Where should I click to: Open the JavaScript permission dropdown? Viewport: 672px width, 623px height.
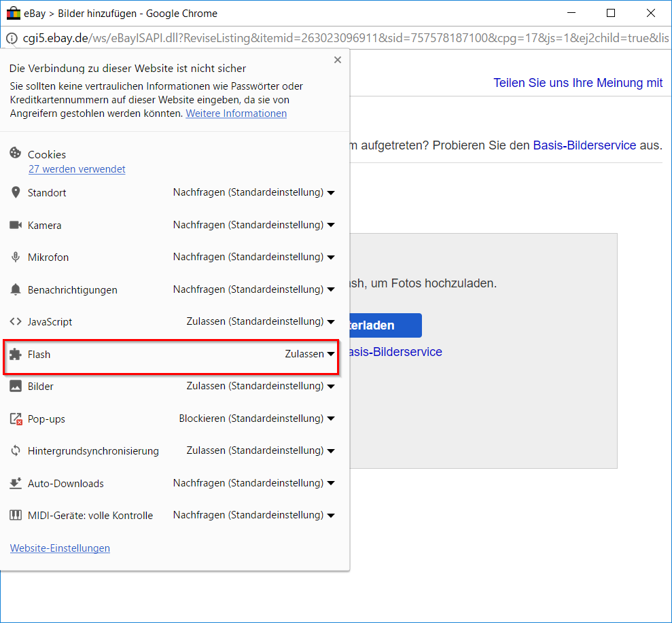260,321
